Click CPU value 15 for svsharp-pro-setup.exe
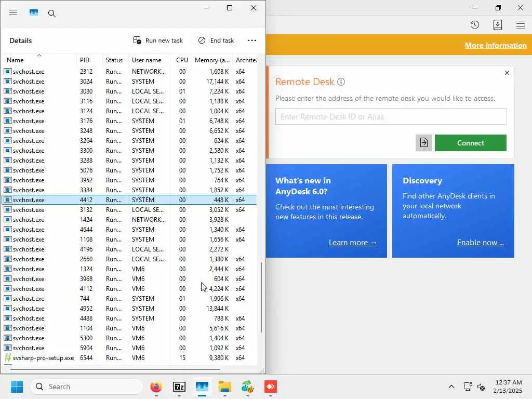532x399 pixels. [x=182, y=357]
